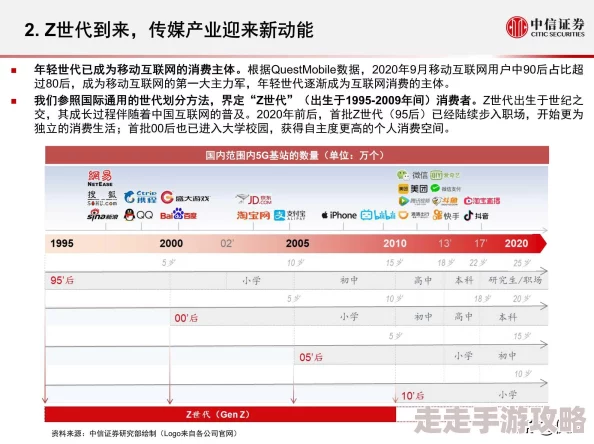Click the Apple iPhone logo
594x444 pixels.
point(339,215)
